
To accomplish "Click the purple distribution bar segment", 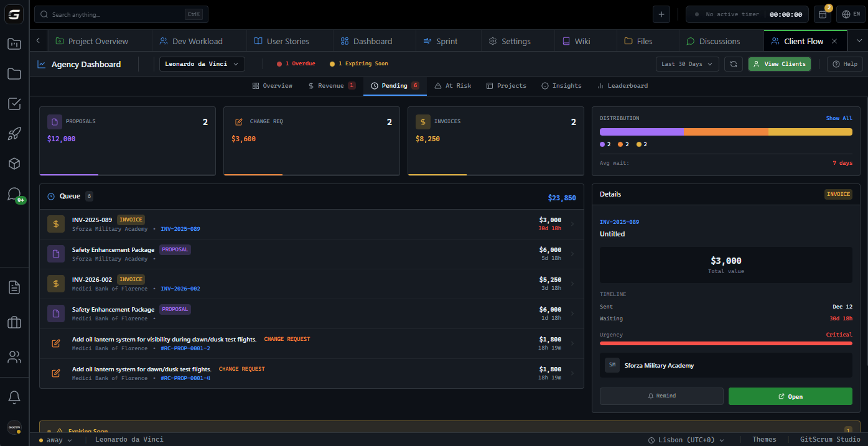I will (642, 132).
